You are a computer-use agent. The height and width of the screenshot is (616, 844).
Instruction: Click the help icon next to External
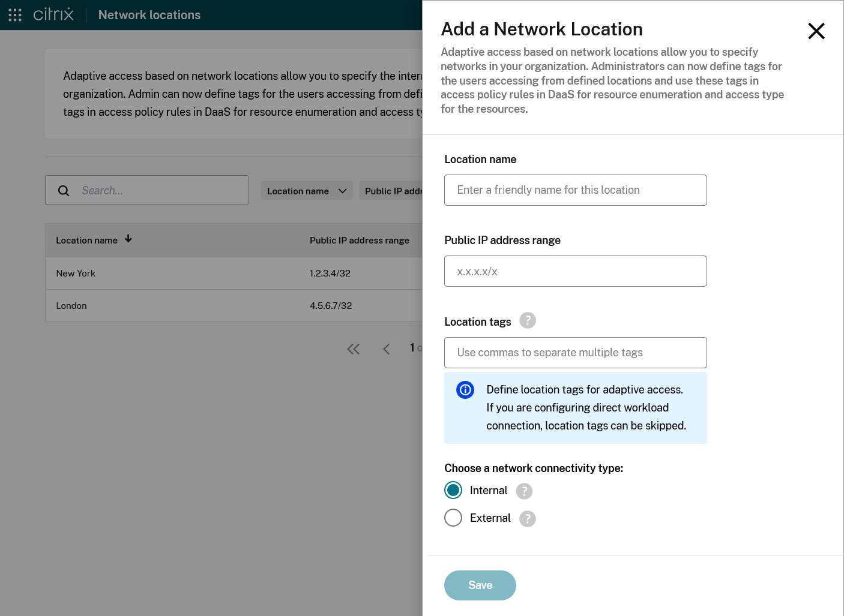click(528, 519)
